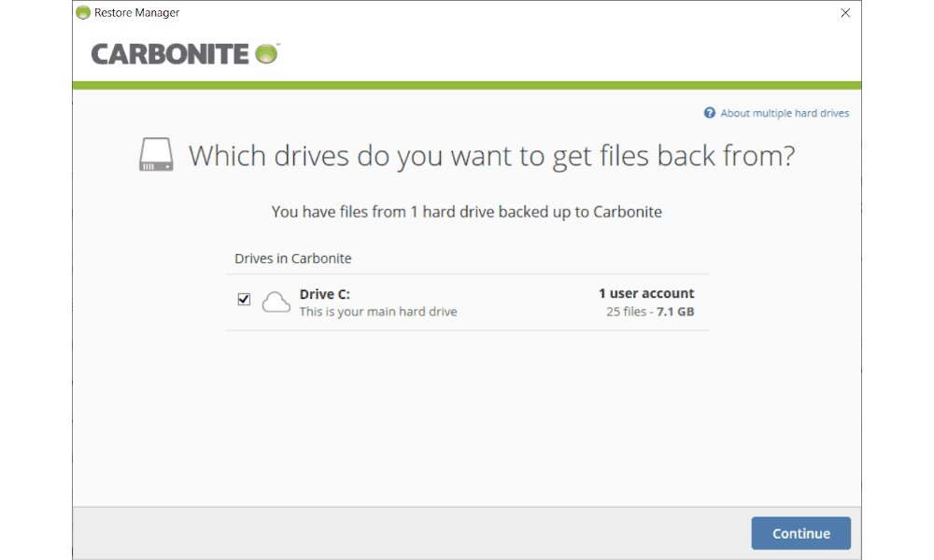Click the Restore Manager green logo icon

[x=83, y=12]
